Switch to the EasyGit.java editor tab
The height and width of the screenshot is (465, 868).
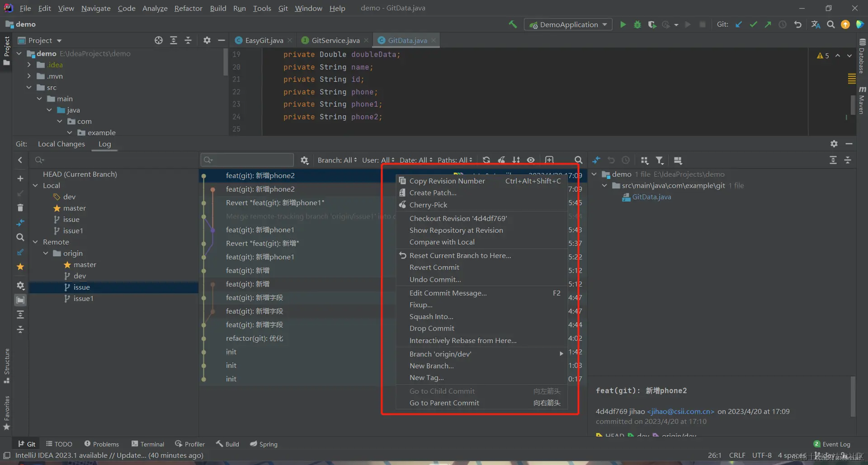tap(264, 40)
